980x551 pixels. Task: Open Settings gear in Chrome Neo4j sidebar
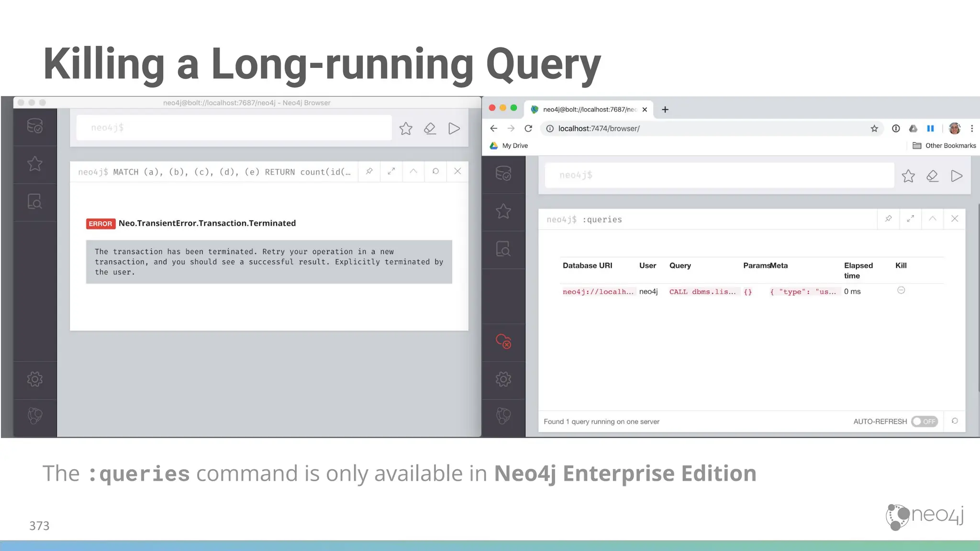click(503, 379)
